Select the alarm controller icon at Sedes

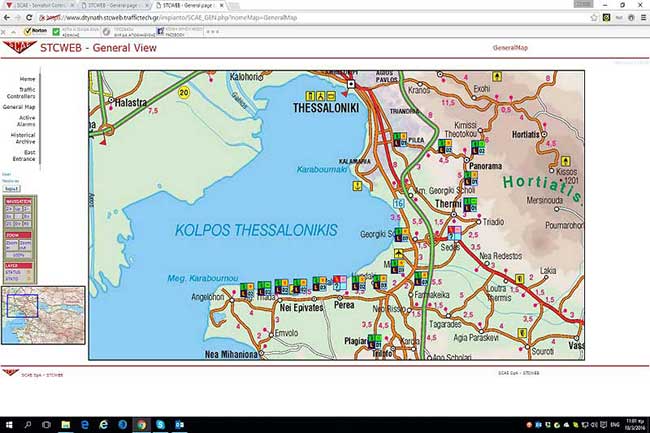tap(454, 233)
